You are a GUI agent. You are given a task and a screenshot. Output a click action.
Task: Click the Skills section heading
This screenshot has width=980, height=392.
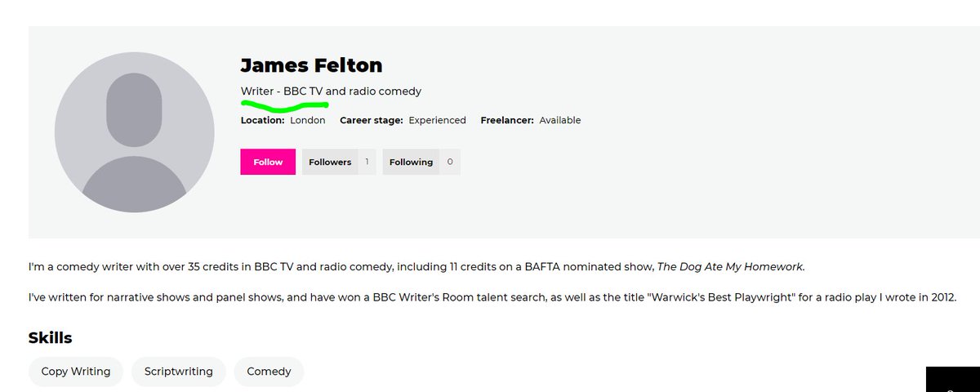(x=51, y=337)
